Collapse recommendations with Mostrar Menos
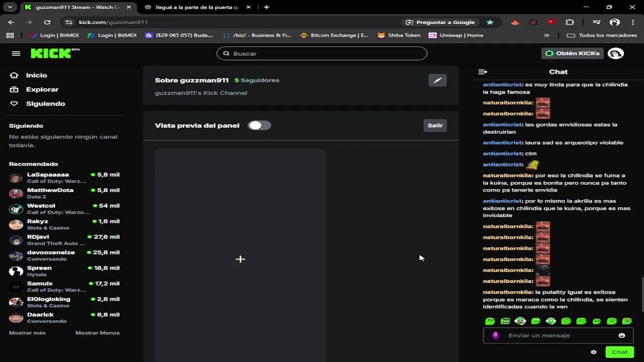This screenshot has width=644, height=362. pos(98,333)
